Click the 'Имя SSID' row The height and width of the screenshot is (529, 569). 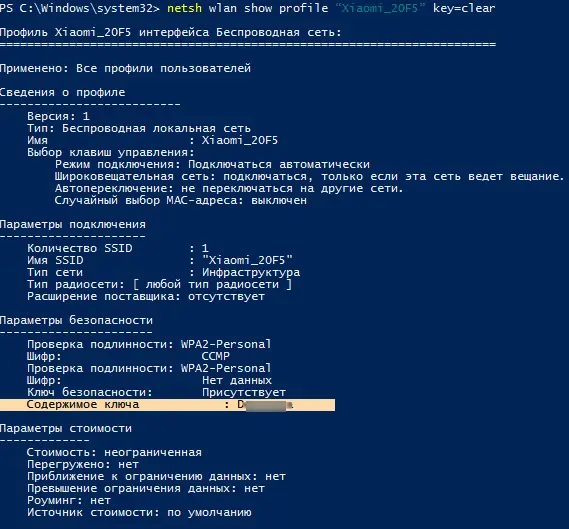[x=160, y=261]
